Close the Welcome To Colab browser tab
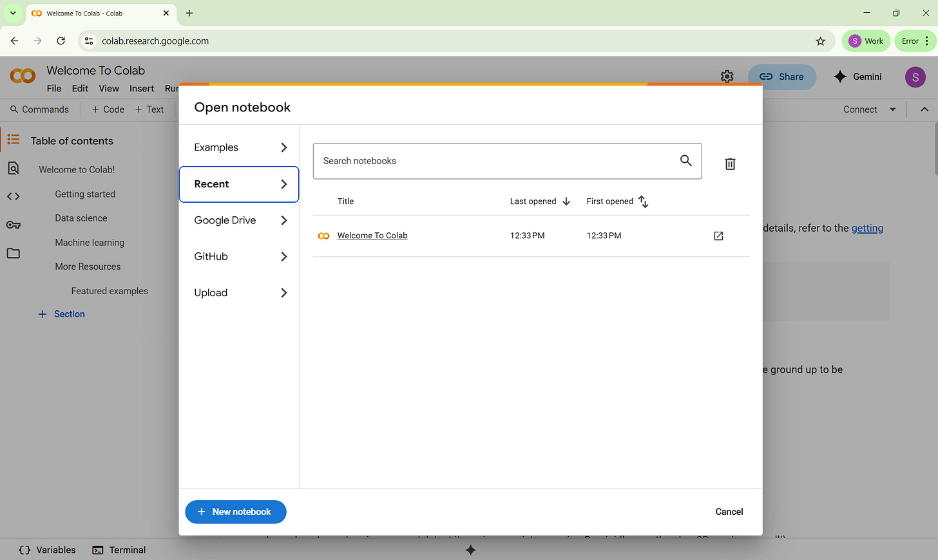The height and width of the screenshot is (560, 938). (166, 13)
